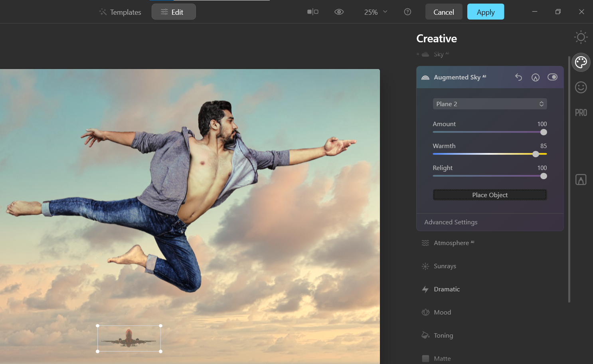This screenshot has width=593, height=364.
Task: Click the Atmosphere waves icon
Action: (425, 243)
